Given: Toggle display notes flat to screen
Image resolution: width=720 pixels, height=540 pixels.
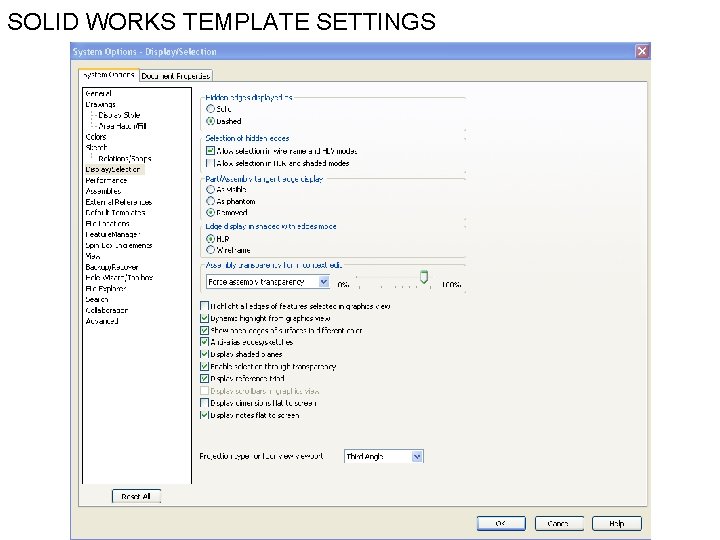Looking at the screenshot, I should coord(205,415).
